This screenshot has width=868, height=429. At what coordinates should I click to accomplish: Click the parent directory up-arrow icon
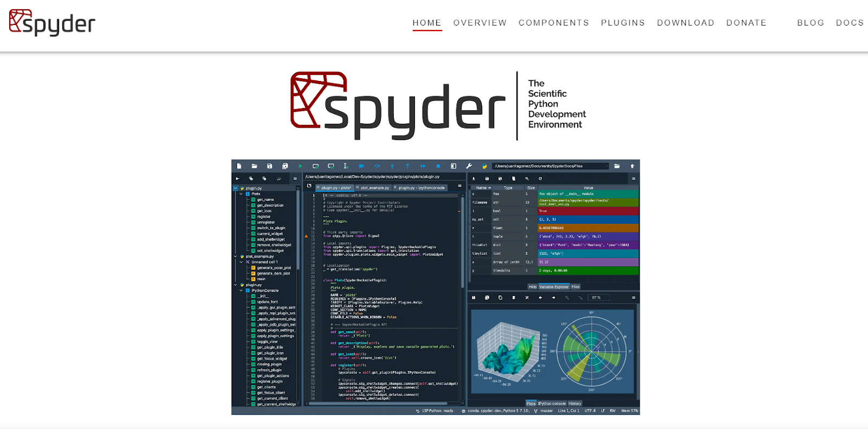(632, 166)
